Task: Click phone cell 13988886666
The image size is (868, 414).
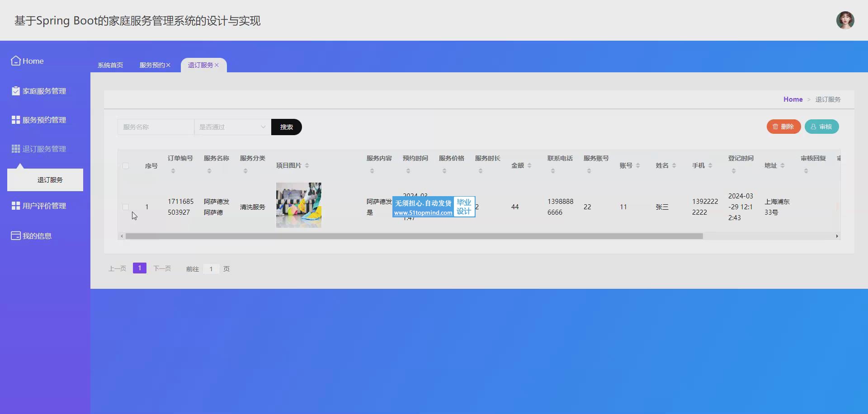Action: tap(560, 207)
